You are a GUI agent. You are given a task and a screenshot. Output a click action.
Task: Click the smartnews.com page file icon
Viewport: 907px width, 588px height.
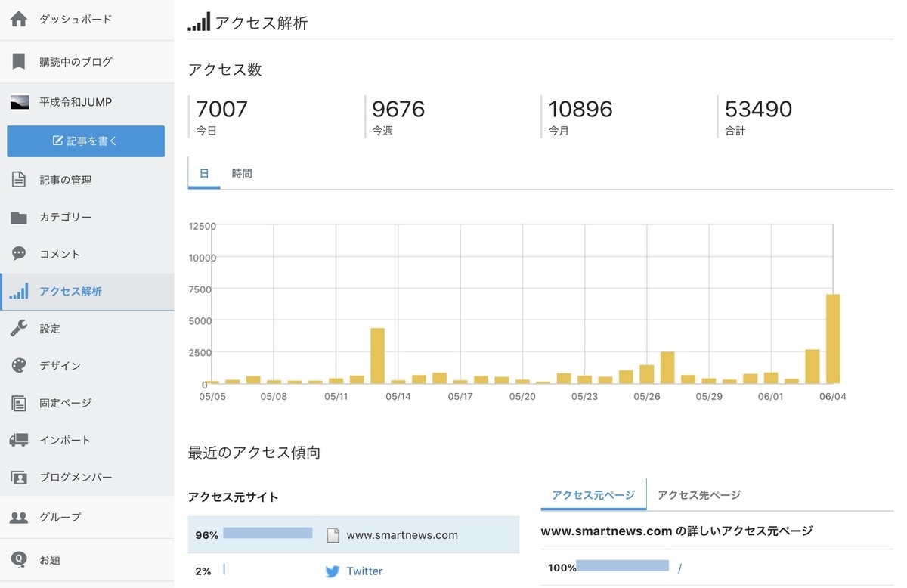point(333,535)
